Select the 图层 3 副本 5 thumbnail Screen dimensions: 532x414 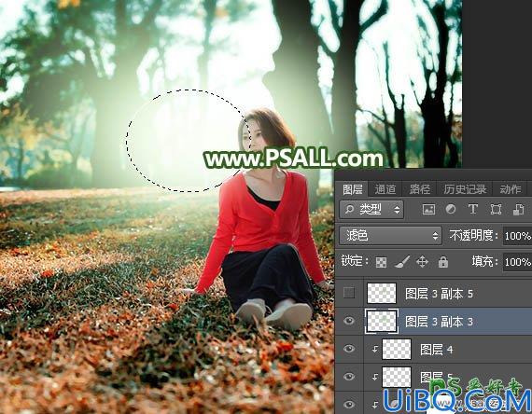(382, 293)
